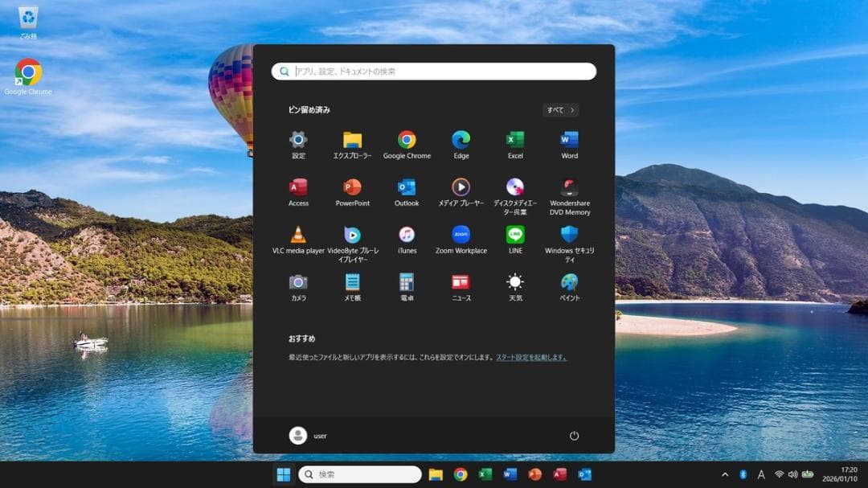The height and width of the screenshot is (488, 868).
Task: Open Excel from the pinned apps
Action: point(514,138)
